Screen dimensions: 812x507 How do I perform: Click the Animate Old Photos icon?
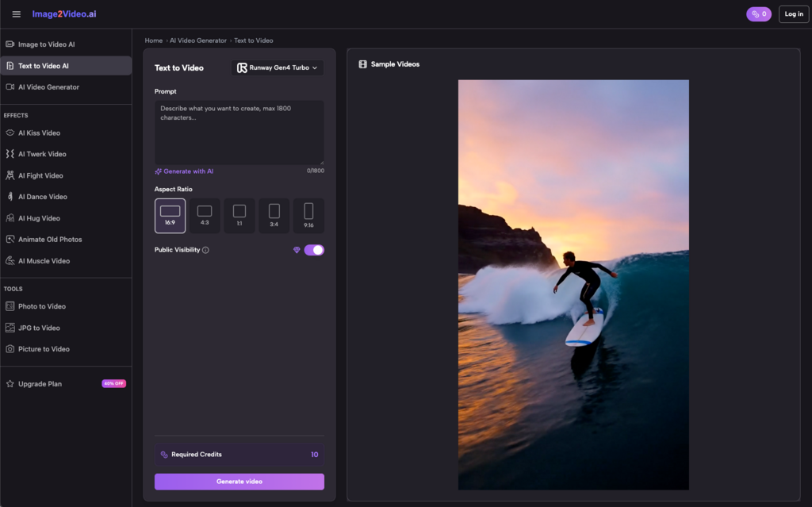[10, 240]
